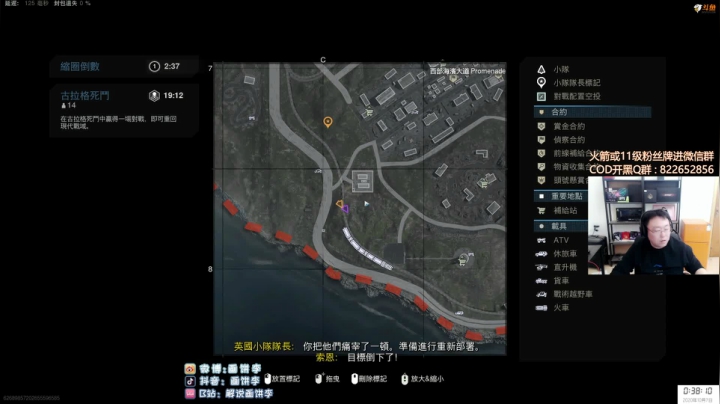Click the Weibo icon in stream overlay
The width and height of the screenshot is (720, 404).
pyautogui.click(x=190, y=369)
